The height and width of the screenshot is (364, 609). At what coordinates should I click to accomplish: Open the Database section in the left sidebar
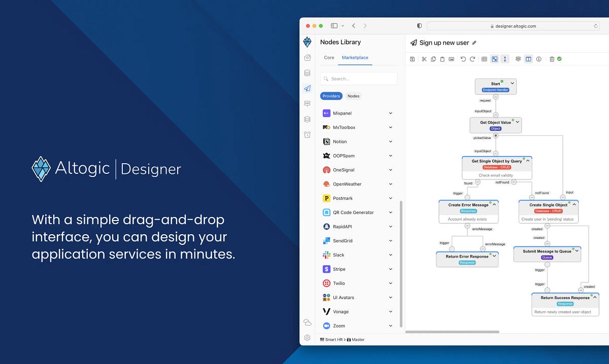click(x=307, y=72)
